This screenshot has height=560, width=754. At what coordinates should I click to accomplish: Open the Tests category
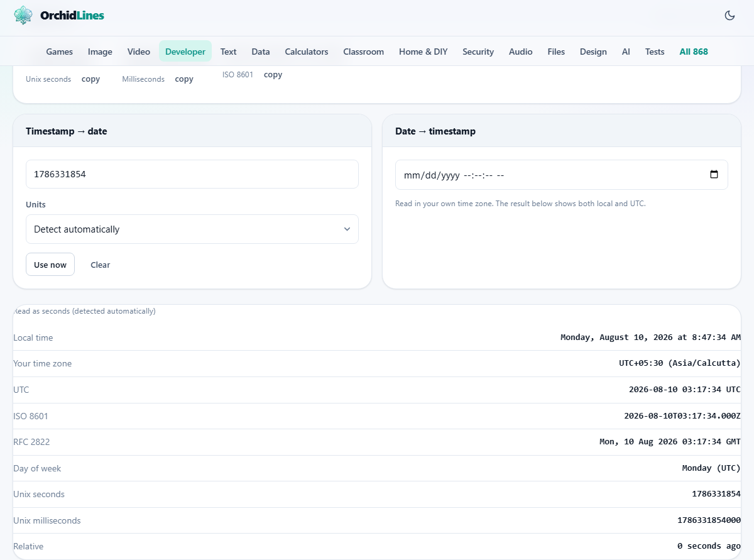[x=655, y=52]
